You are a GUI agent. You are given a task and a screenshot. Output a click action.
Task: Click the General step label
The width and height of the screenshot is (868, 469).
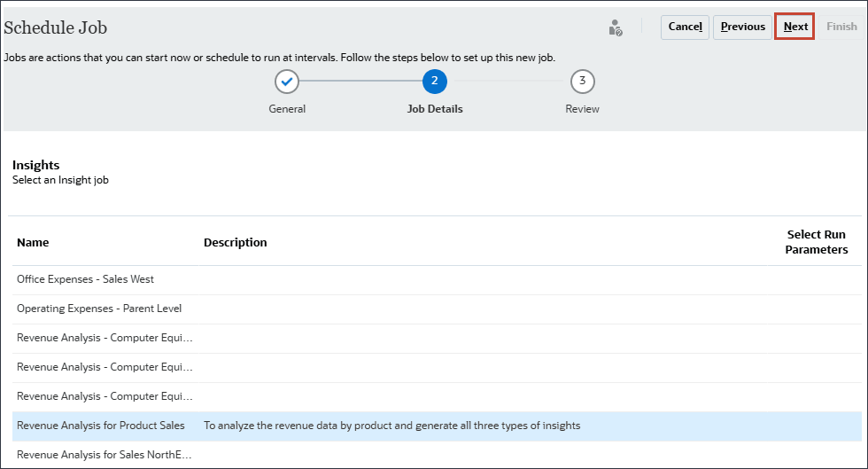[287, 109]
